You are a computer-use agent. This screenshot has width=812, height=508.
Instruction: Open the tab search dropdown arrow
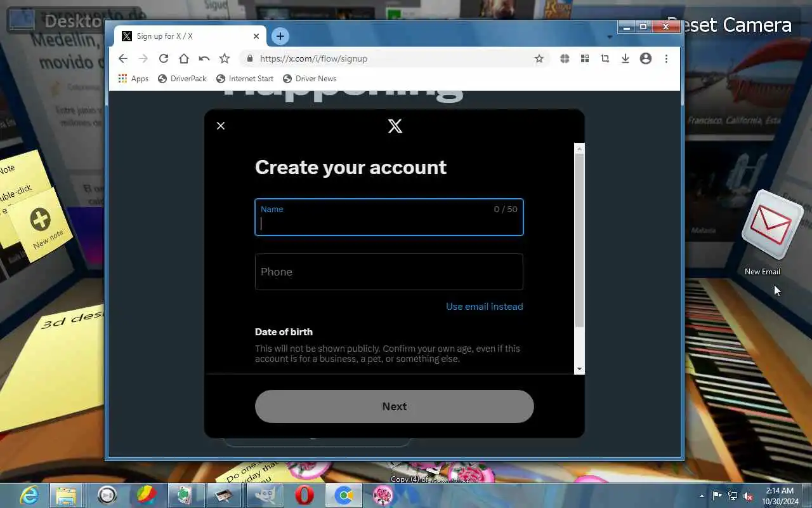(610, 37)
